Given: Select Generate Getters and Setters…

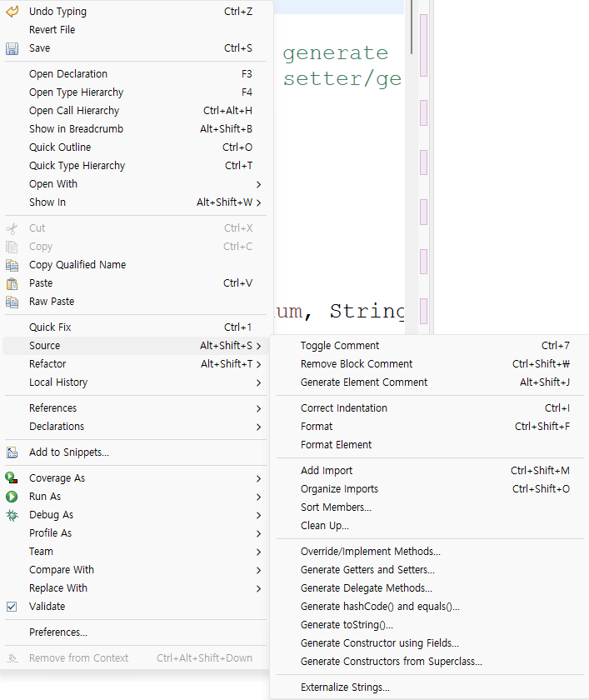Looking at the screenshot, I should click(x=430, y=570).
